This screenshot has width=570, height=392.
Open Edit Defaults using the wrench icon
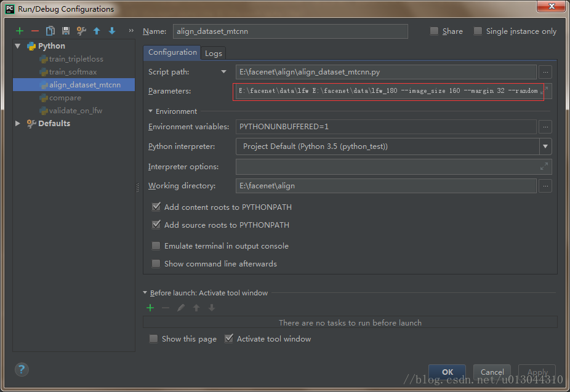pyautogui.click(x=81, y=31)
